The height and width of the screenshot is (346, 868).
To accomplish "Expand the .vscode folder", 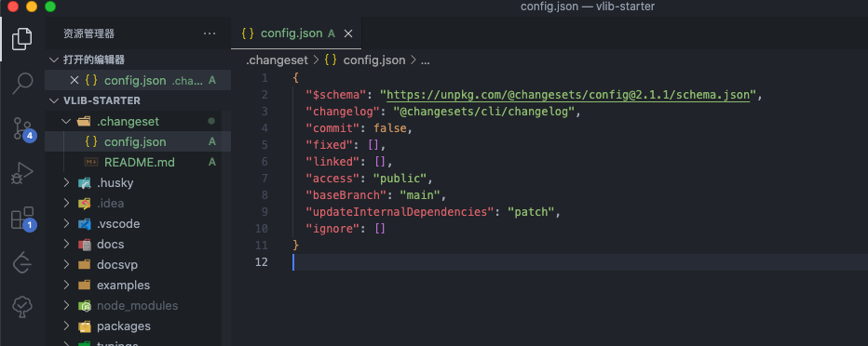I will (66, 224).
